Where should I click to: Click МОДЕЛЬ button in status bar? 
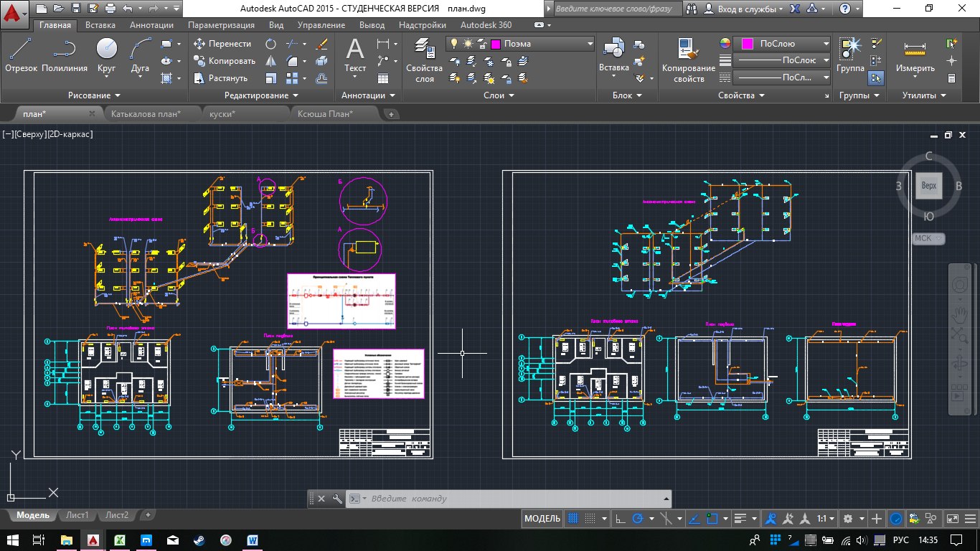point(542,519)
